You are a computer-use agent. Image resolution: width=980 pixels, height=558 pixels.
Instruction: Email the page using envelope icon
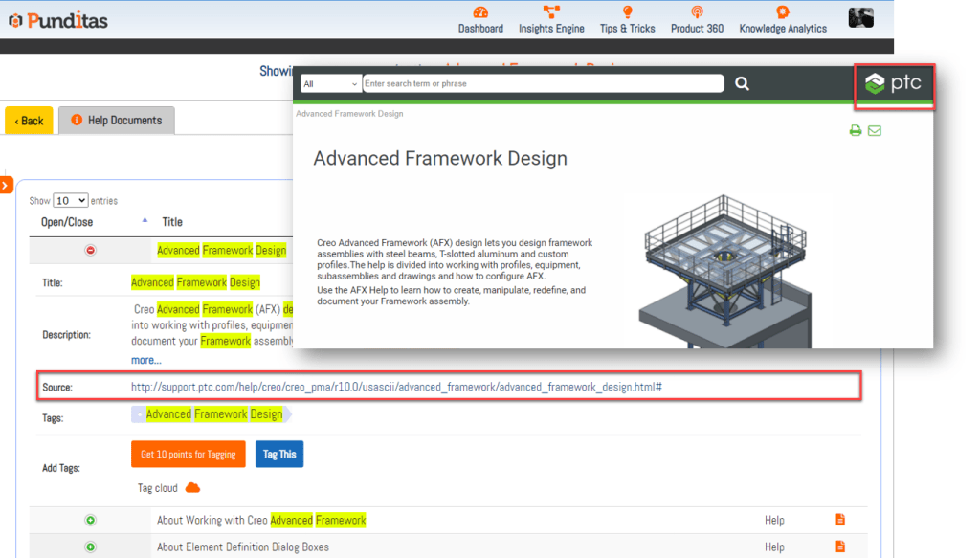[875, 131]
